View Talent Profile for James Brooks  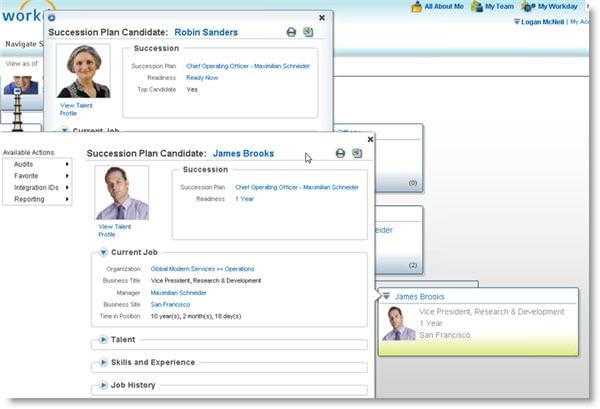[x=114, y=230]
